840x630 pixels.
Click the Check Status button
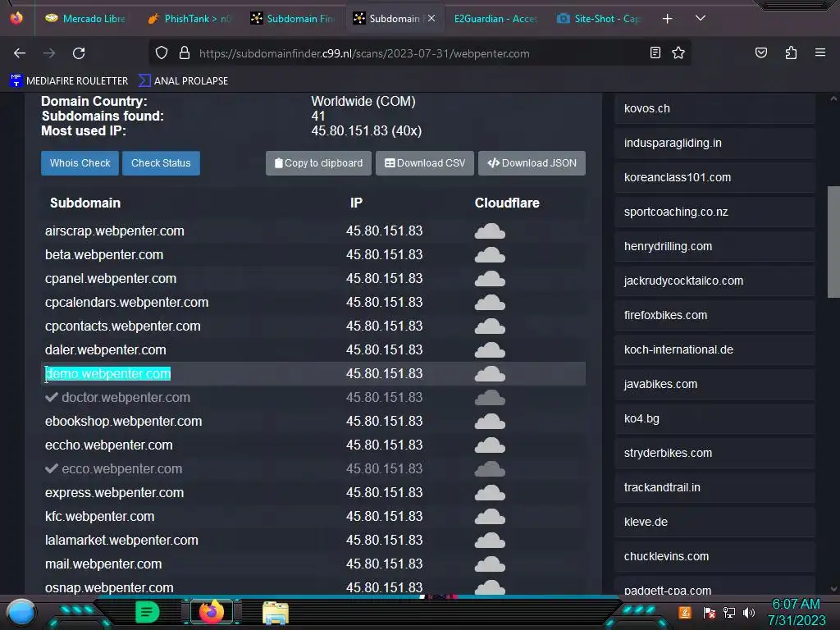(161, 163)
